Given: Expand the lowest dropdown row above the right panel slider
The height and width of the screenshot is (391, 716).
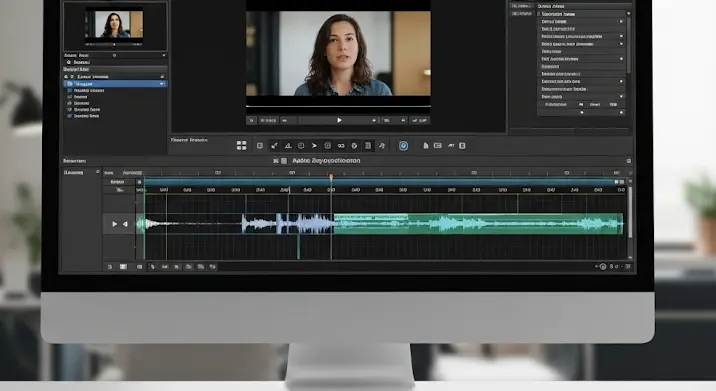Looking at the screenshot, I should [x=621, y=96].
